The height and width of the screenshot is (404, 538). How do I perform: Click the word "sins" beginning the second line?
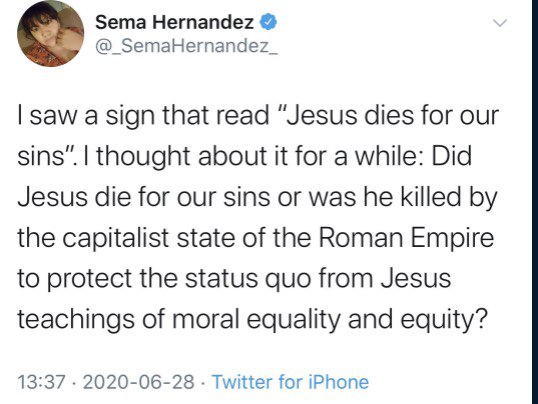[x=38, y=157]
